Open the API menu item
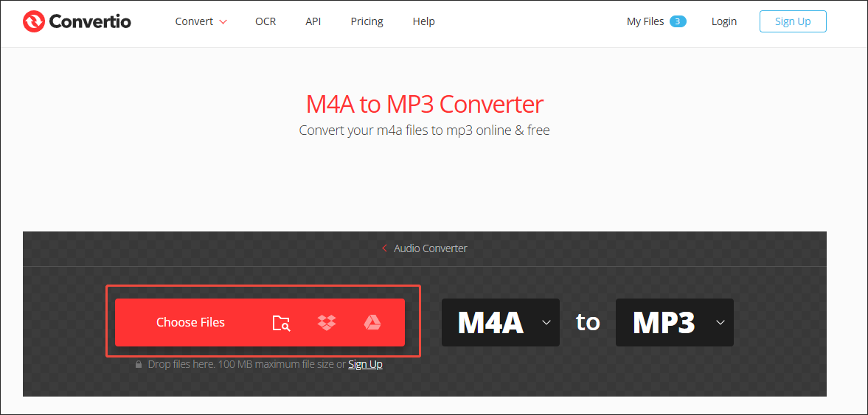 313,21
